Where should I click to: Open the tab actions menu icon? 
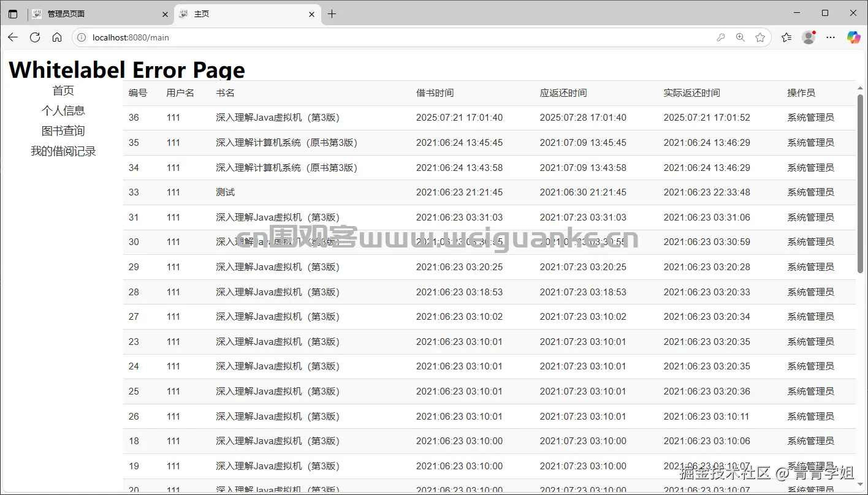(13, 13)
